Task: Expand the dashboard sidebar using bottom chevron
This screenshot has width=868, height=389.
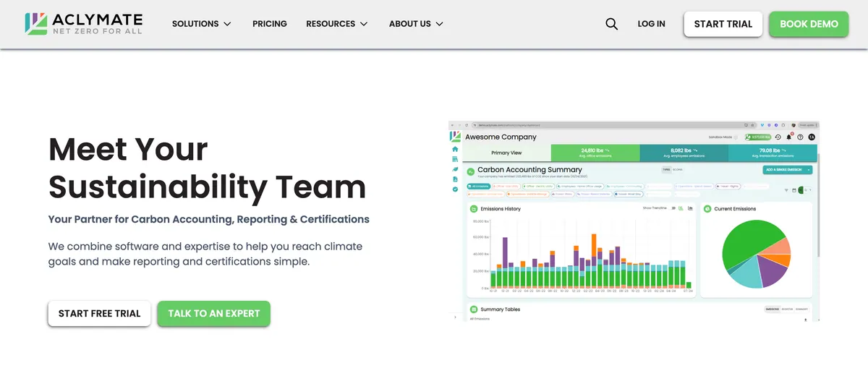Action: pyautogui.click(x=456, y=317)
